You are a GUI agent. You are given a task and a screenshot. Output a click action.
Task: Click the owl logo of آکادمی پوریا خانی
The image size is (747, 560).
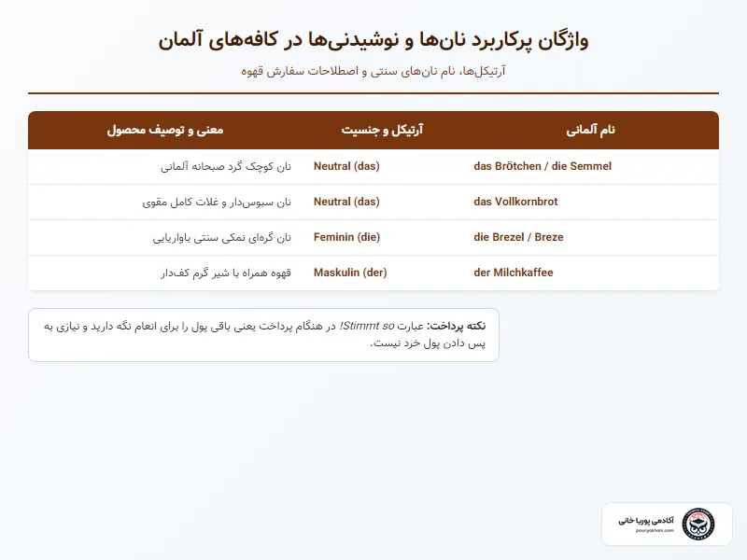(x=698, y=524)
